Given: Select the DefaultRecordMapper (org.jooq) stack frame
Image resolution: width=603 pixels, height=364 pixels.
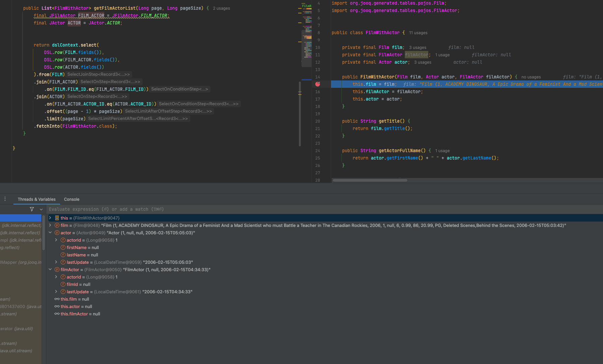Looking at the screenshot, I should (x=20, y=262).
